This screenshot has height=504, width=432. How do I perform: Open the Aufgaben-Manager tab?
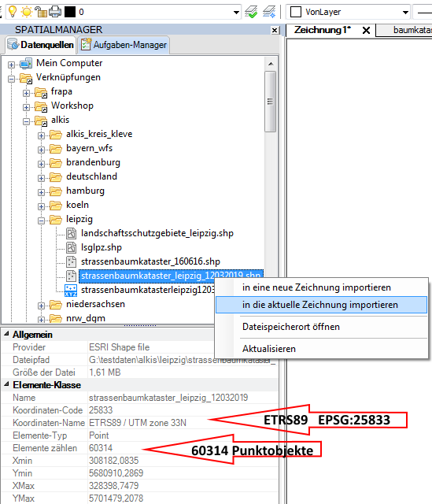[x=124, y=45]
